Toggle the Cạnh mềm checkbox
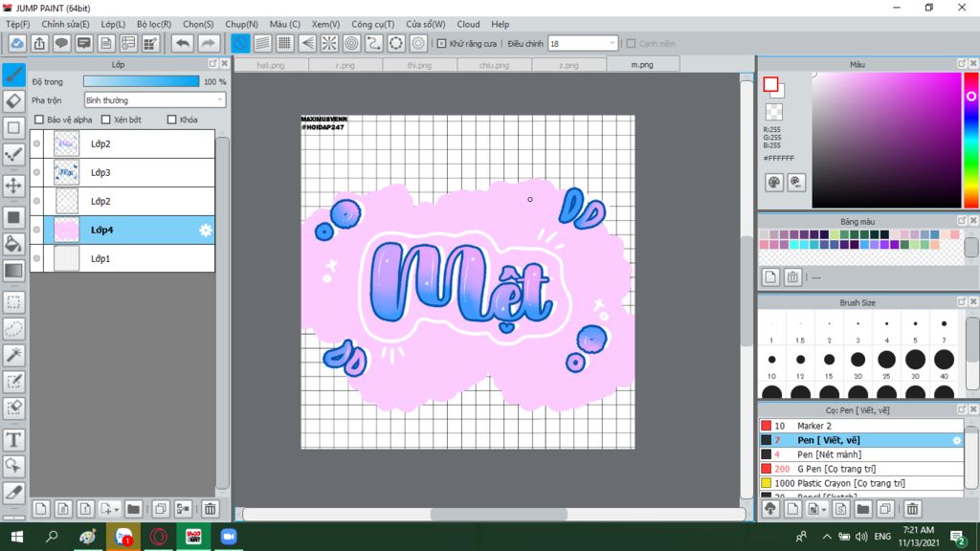This screenshot has width=980, height=551. (632, 44)
